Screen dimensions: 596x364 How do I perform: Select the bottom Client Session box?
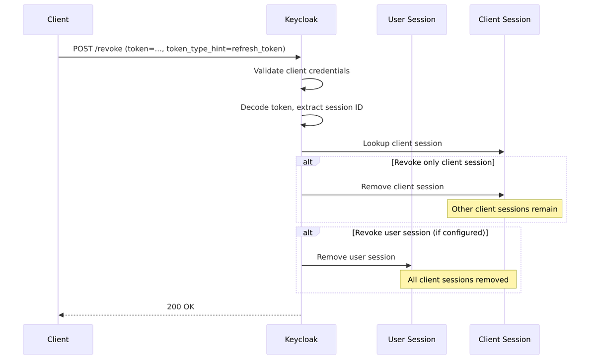504,339
